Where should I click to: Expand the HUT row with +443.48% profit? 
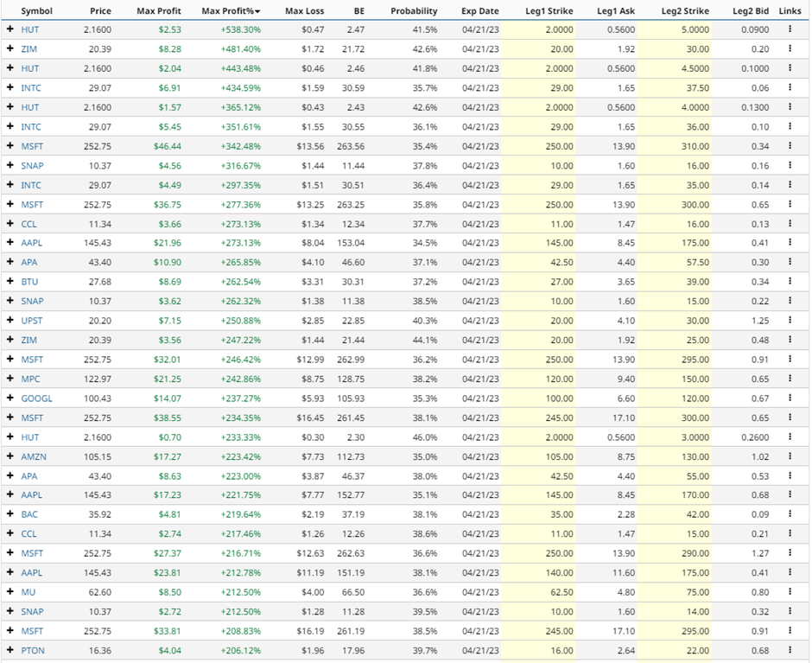10,68
